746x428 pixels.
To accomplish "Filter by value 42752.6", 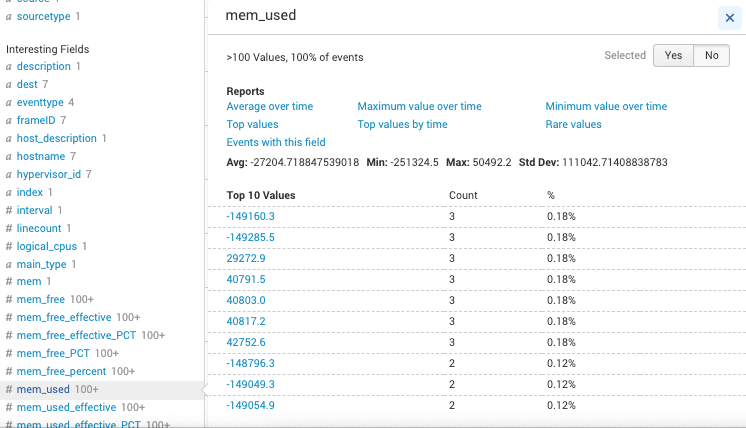I will coord(246,342).
